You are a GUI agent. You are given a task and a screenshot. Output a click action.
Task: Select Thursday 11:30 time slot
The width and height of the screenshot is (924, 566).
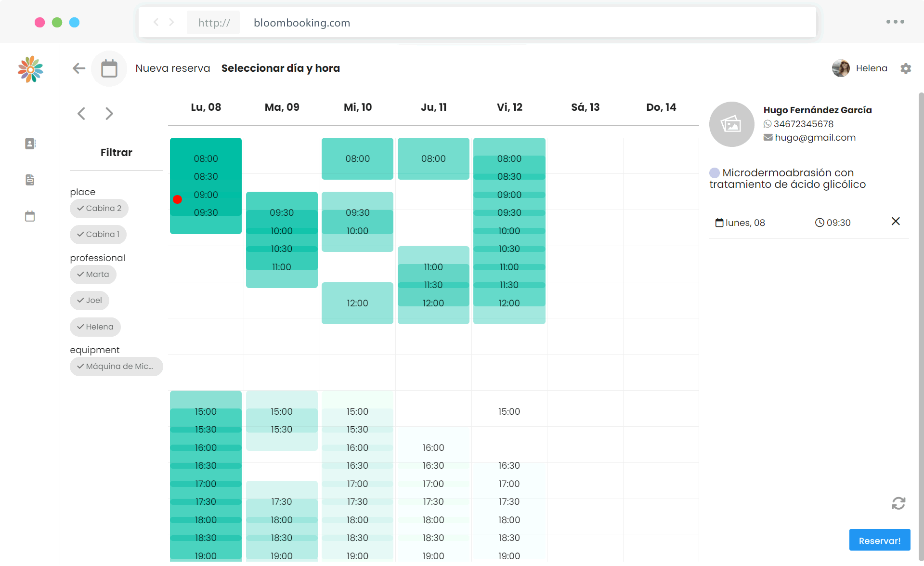pyautogui.click(x=433, y=285)
